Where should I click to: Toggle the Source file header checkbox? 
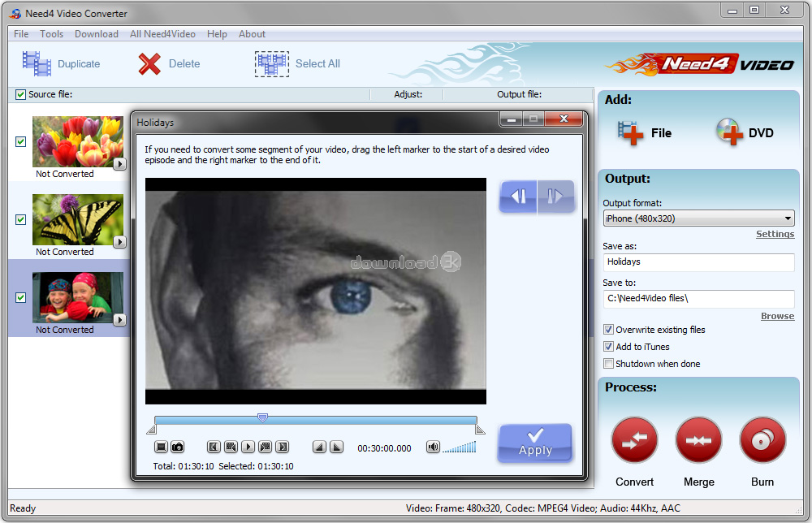[20, 94]
